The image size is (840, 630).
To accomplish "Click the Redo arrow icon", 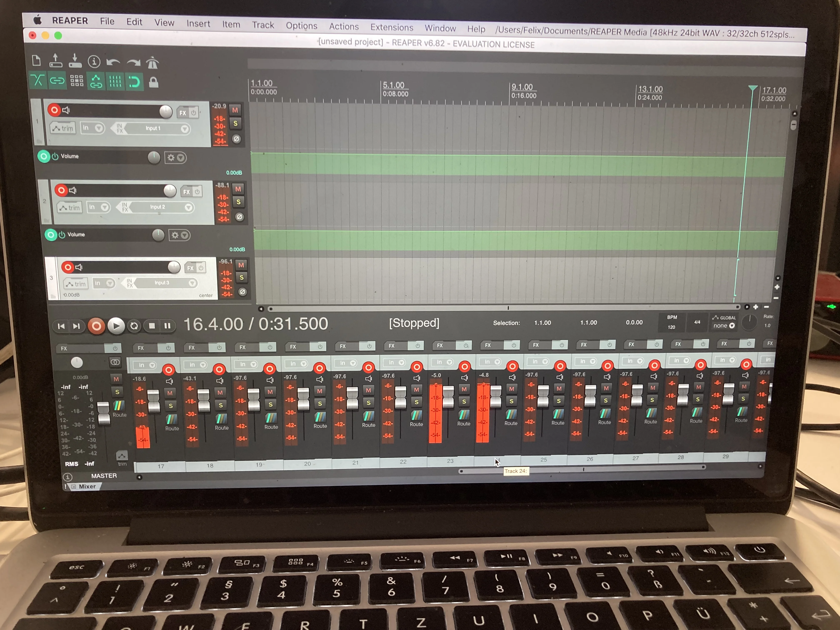I will (x=133, y=63).
